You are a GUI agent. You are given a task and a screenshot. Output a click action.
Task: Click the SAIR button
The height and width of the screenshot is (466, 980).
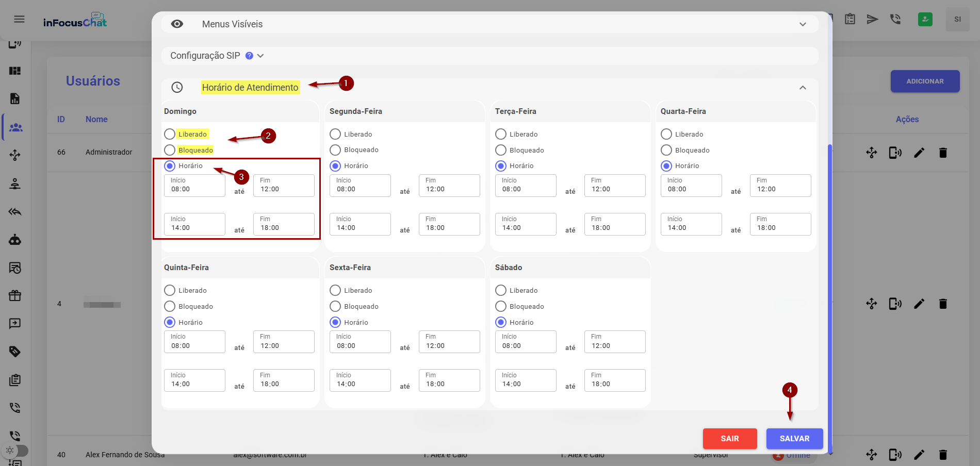[x=729, y=439]
